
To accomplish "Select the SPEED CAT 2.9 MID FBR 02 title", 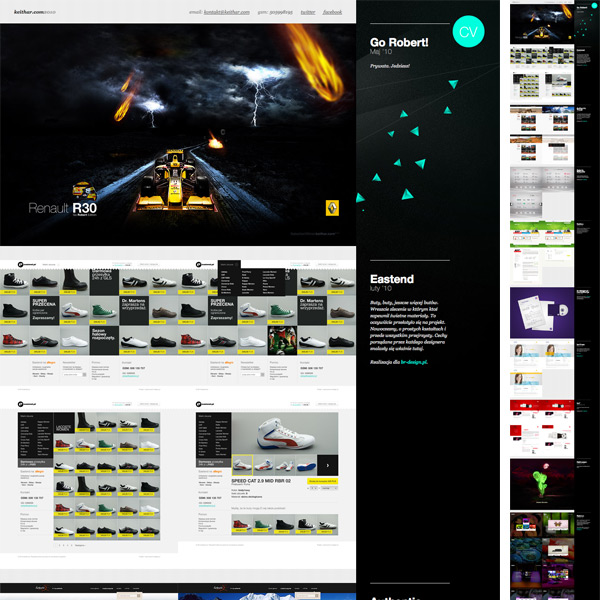I will point(261,481).
